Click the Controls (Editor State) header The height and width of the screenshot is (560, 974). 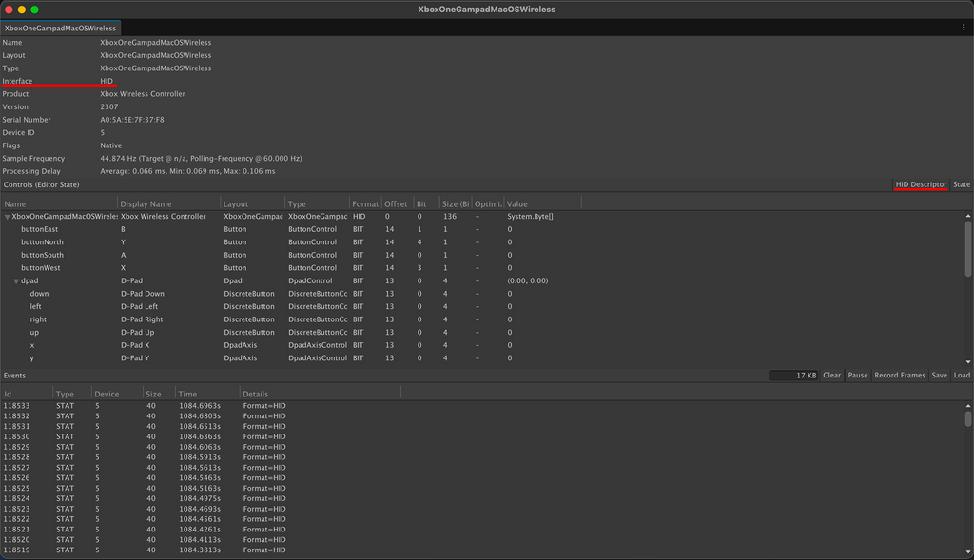[42, 184]
